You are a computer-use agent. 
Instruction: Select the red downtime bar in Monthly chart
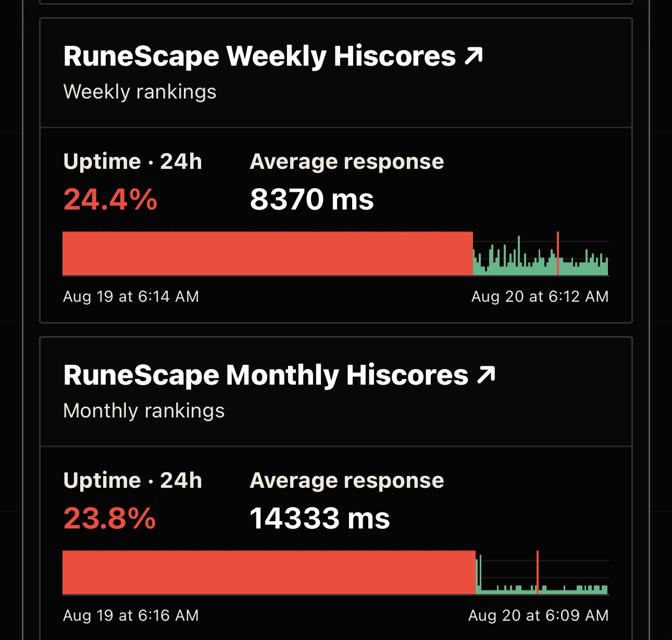[x=269, y=572]
